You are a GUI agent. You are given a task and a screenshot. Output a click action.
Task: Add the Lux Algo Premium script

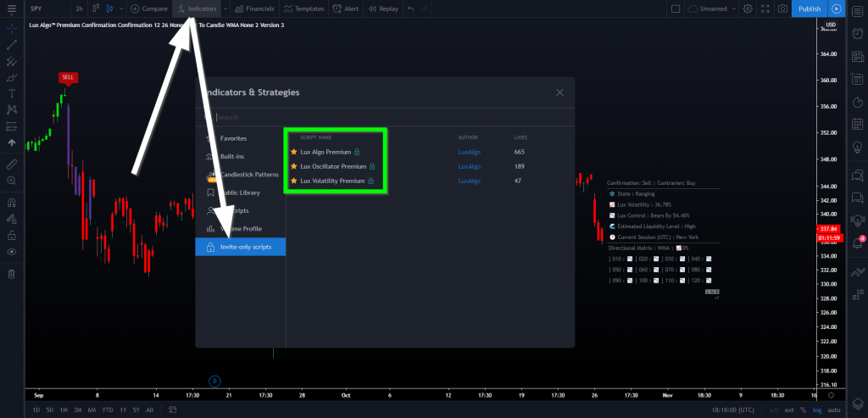(x=325, y=152)
